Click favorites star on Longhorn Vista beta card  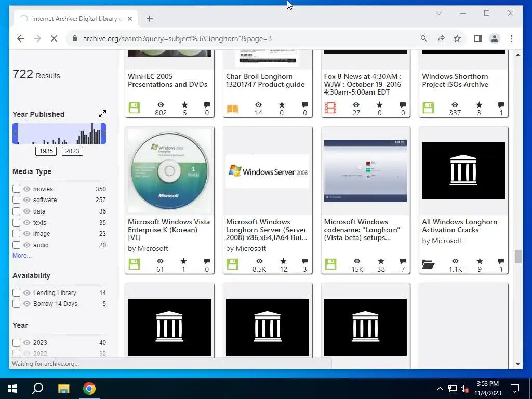tap(381, 261)
